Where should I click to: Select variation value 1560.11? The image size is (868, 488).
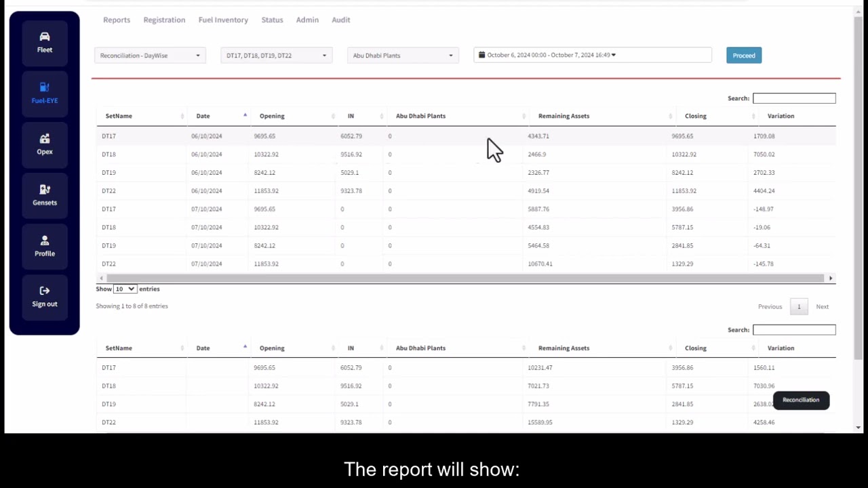coord(764,367)
